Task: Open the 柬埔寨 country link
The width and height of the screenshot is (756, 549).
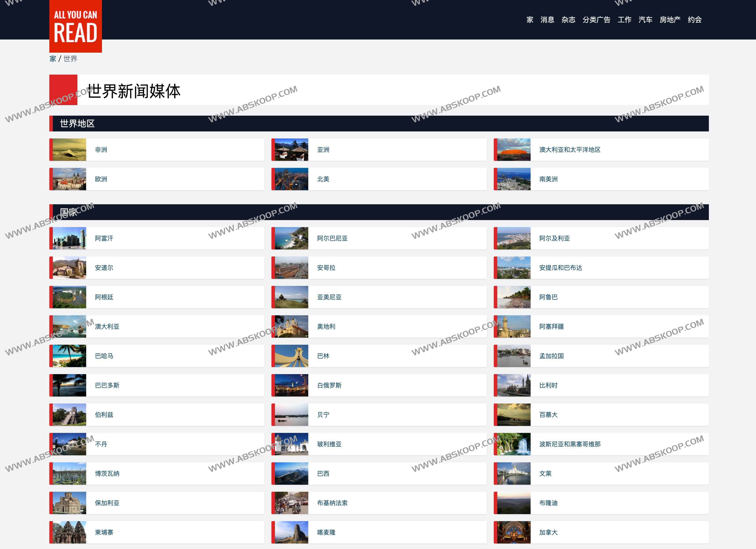Action: (104, 532)
